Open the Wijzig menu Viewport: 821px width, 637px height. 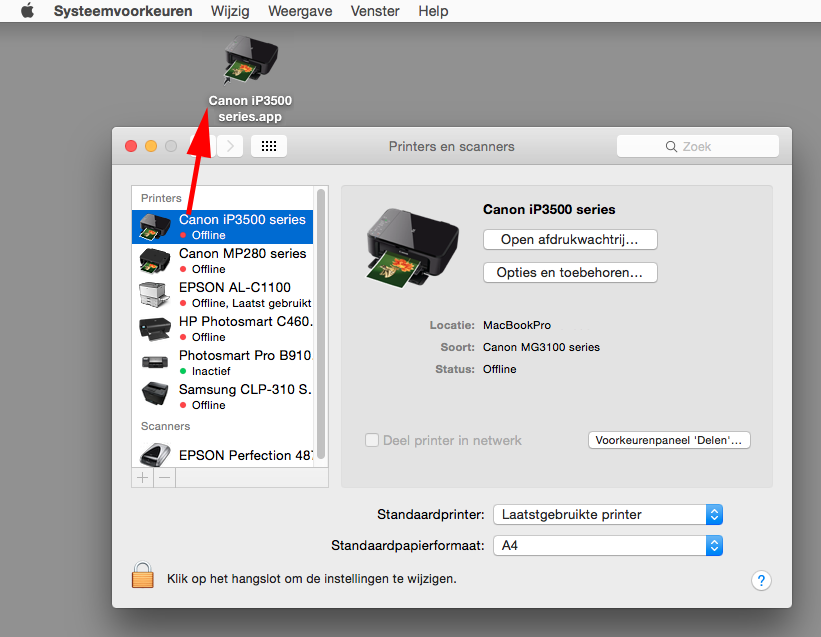pos(230,11)
